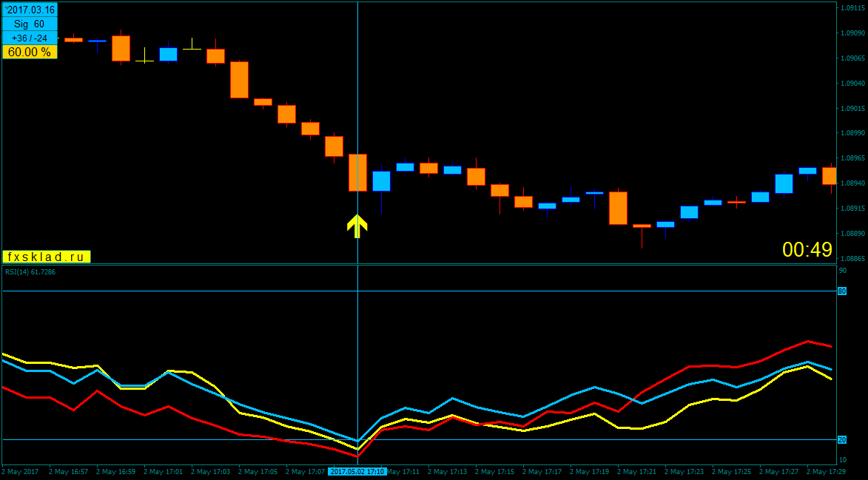Click the 00:49 countdown timer

pyautogui.click(x=807, y=250)
